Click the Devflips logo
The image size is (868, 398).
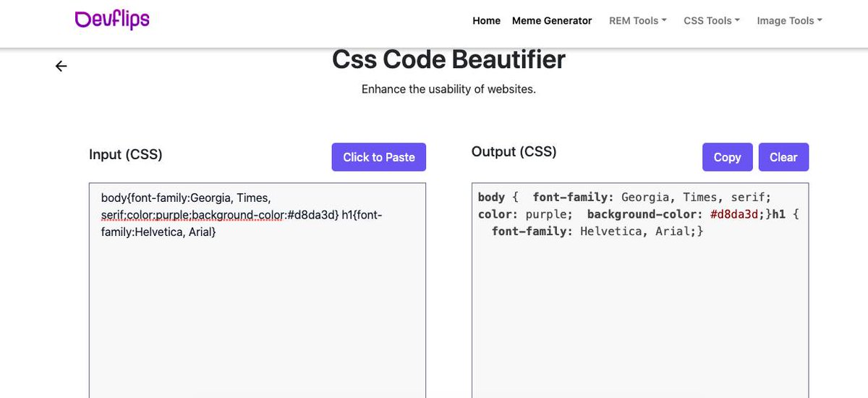pyautogui.click(x=112, y=20)
